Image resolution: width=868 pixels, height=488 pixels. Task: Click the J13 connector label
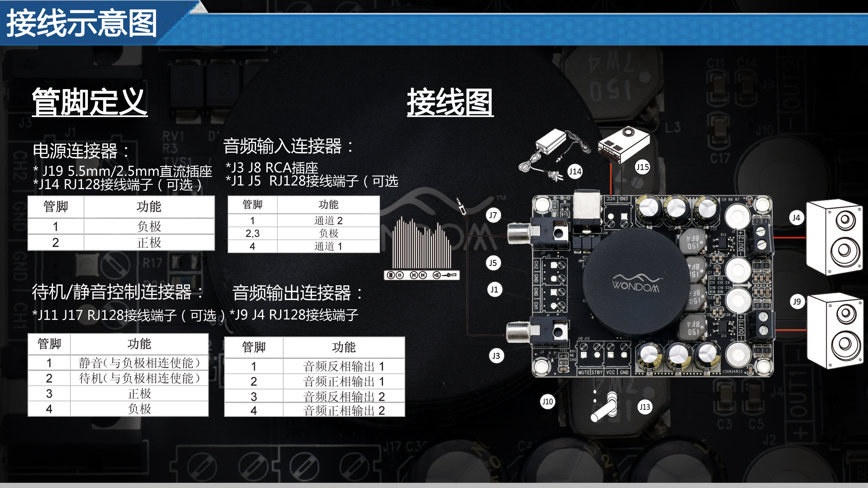(645, 407)
